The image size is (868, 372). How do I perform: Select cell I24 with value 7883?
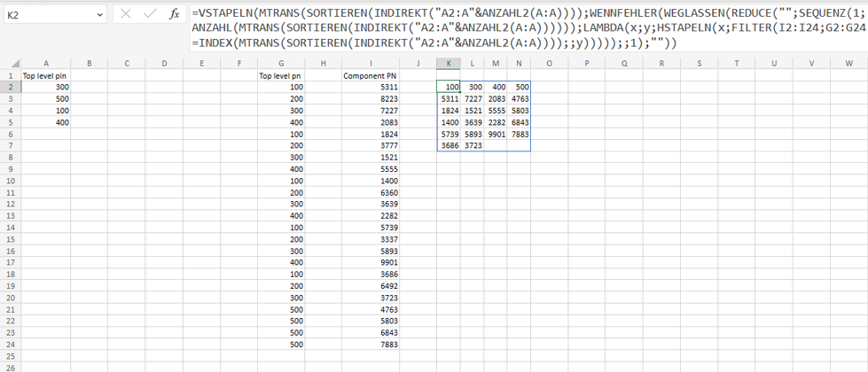coord(371,345)
